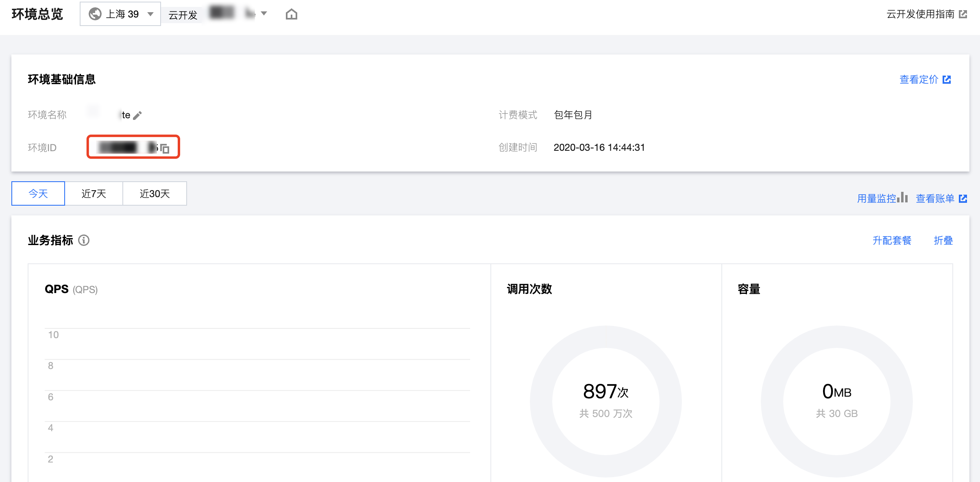The width and height of the screenshot is (980, 482).
Task: Copy the environment ID with the copy icon
Action: [x=165, y=148]
